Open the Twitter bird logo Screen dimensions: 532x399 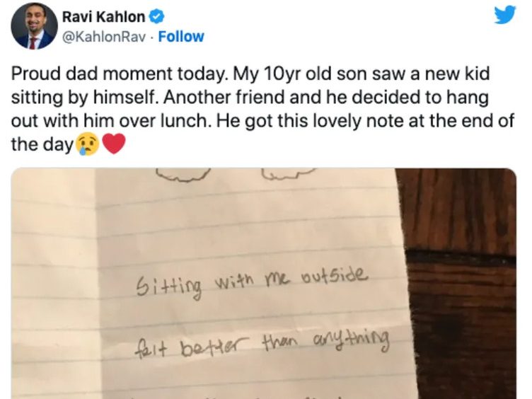tap(505, 15)
